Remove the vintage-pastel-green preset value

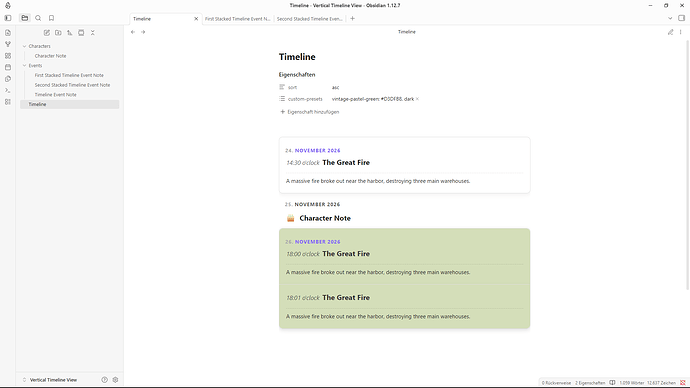(417, 99)
